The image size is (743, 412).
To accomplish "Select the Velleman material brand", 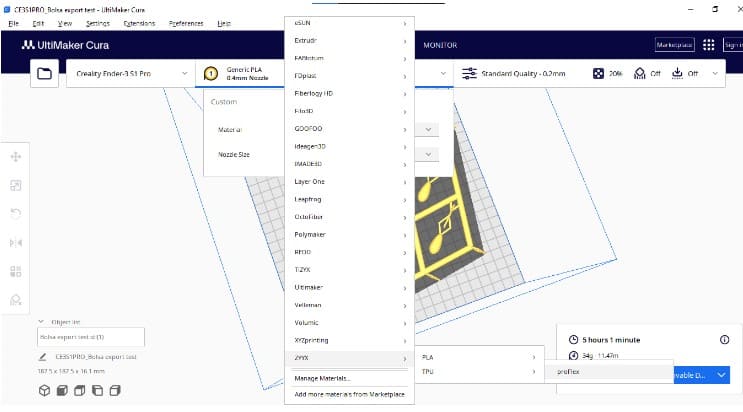I will pyautogui.click(x=349, y=305).
